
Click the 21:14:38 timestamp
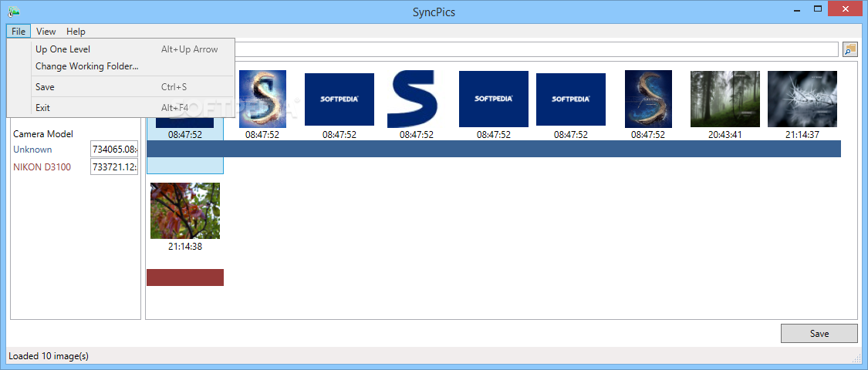185,247
